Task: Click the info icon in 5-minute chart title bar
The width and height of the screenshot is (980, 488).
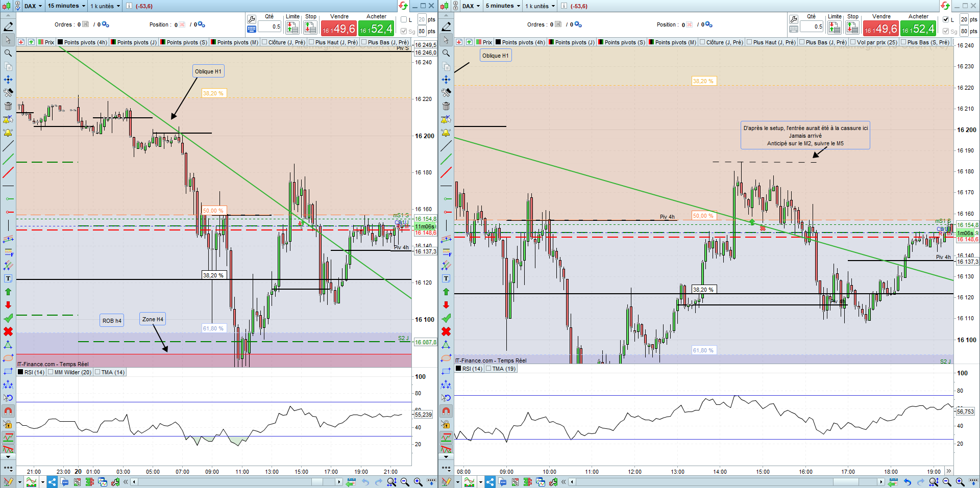Action: coord(564,6)
